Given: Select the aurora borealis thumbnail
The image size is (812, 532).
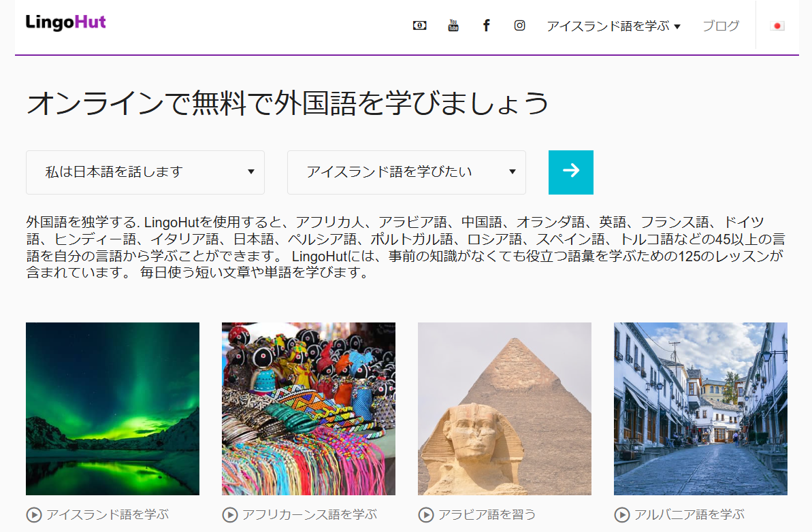Looking at the screenshot, I should [x=112, y=409].
